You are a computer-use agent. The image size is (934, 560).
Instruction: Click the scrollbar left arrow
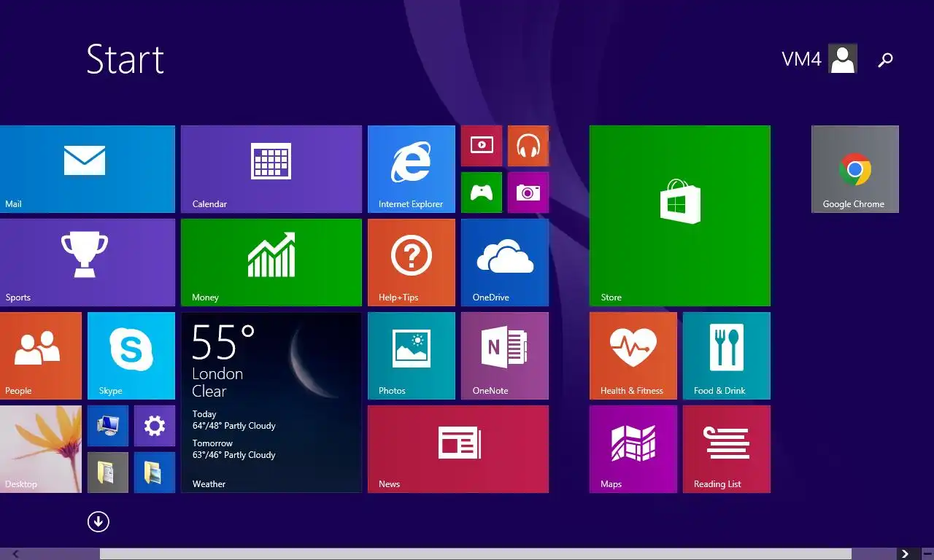coord(16,554)
